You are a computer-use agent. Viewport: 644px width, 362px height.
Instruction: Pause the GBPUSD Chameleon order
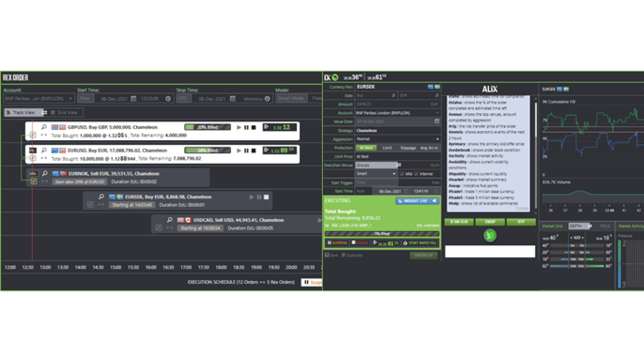click(246, 127)
